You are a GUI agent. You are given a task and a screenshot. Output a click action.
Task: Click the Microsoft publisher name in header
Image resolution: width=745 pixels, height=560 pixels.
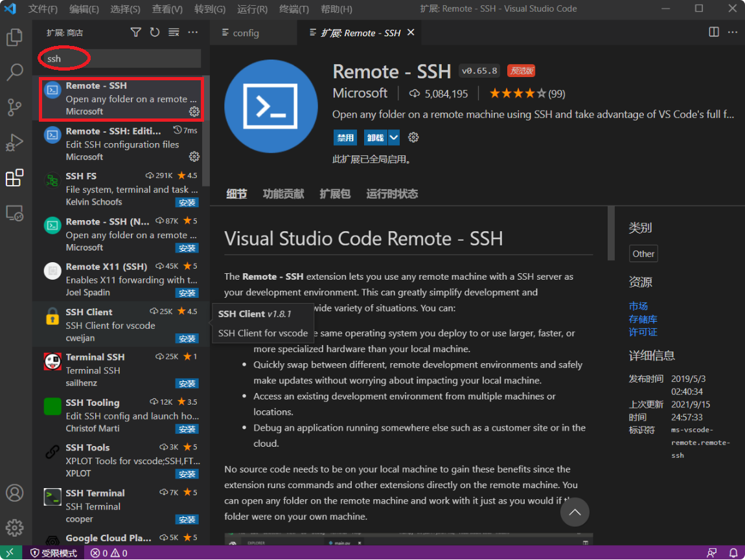pyautogui.click(x=360, y=93)
